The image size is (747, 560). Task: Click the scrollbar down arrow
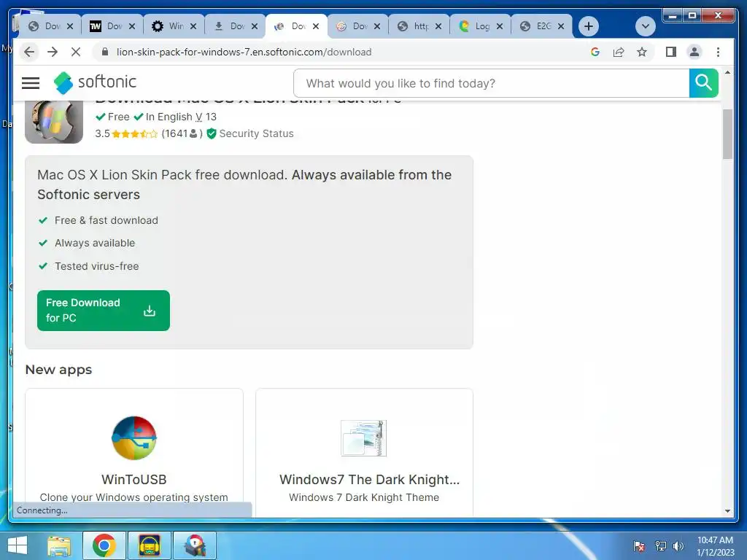[x=727, y=511]
